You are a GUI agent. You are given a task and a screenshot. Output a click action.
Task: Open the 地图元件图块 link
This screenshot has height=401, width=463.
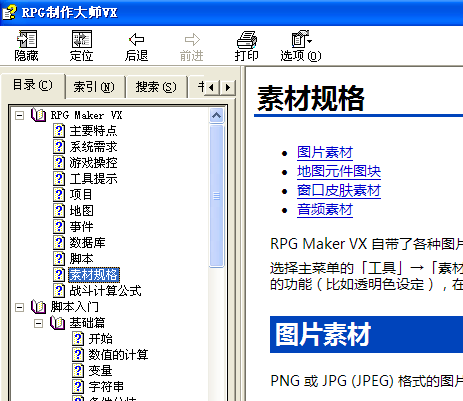pyautogui.click(x=339, y=171)
